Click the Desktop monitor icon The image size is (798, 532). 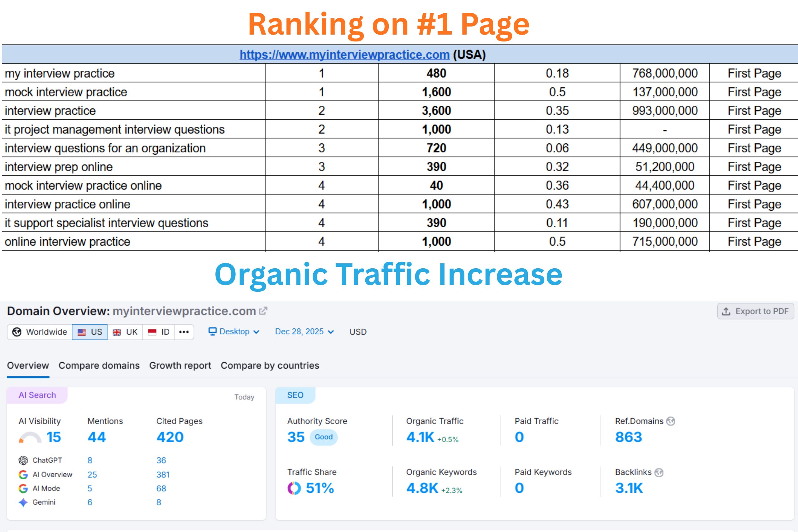pyautogui.click(x=213, y=332)
